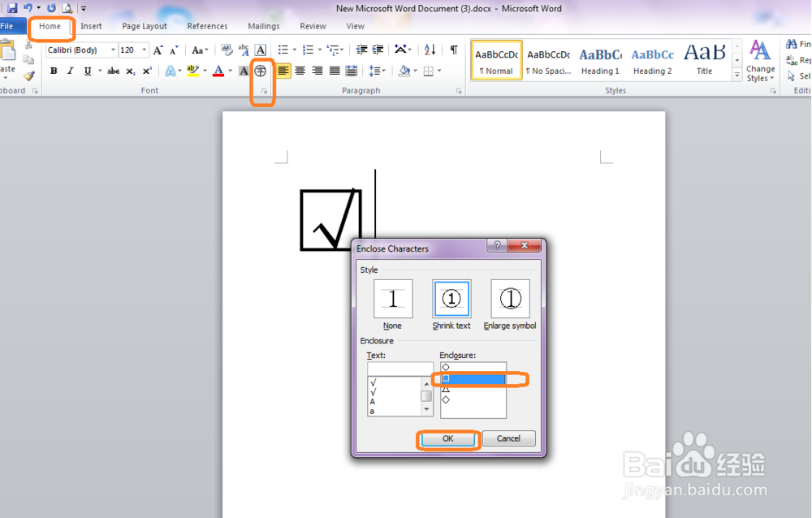The width and height of the screenshot is (812, 518).
Task: Open Line Spacing dropdown
Action: point(377,71)
